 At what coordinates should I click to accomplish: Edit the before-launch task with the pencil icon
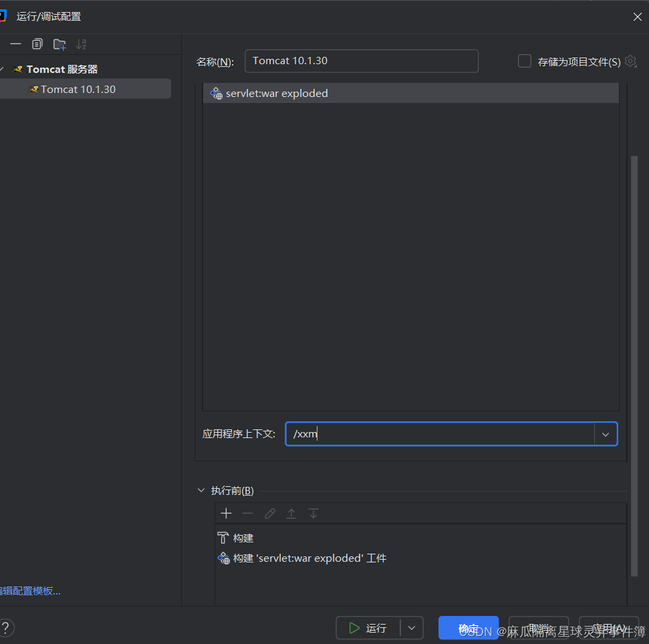point(270,514)
